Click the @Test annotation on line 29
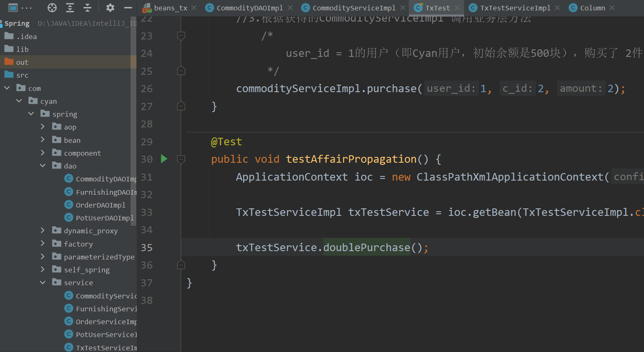This screenshot has height=352, width=644. (226, 142)
